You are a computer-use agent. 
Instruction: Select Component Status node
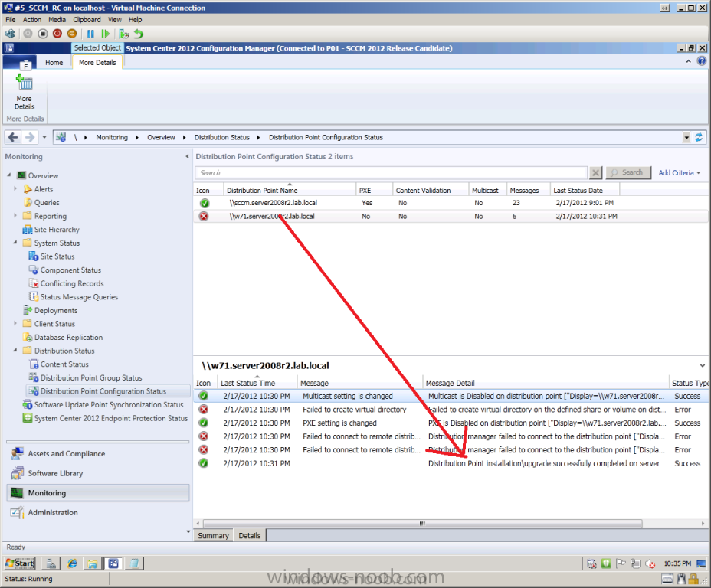pyautogui.click(x=70, y=270)
